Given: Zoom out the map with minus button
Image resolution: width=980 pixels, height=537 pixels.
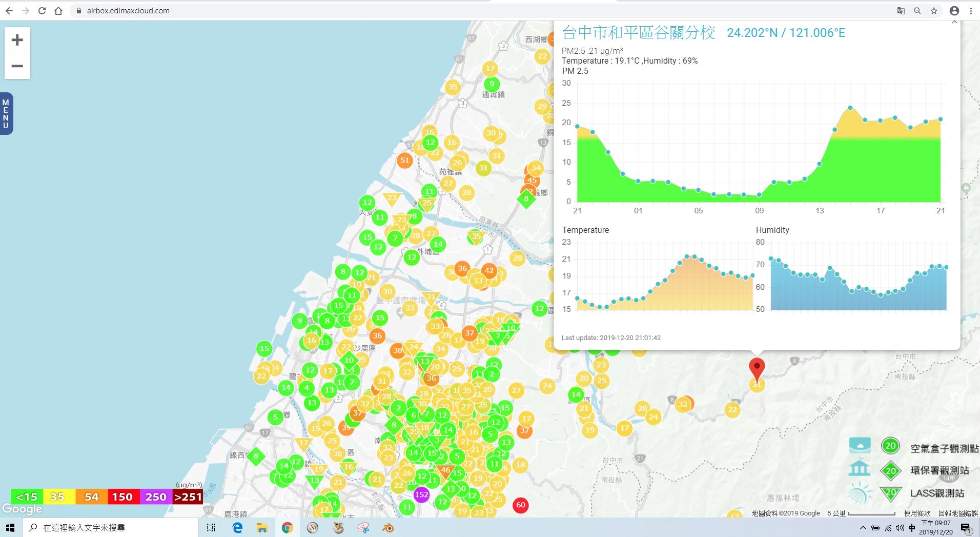Looking at the screenshot, I should pyautogui.click(x=17, y=66).
